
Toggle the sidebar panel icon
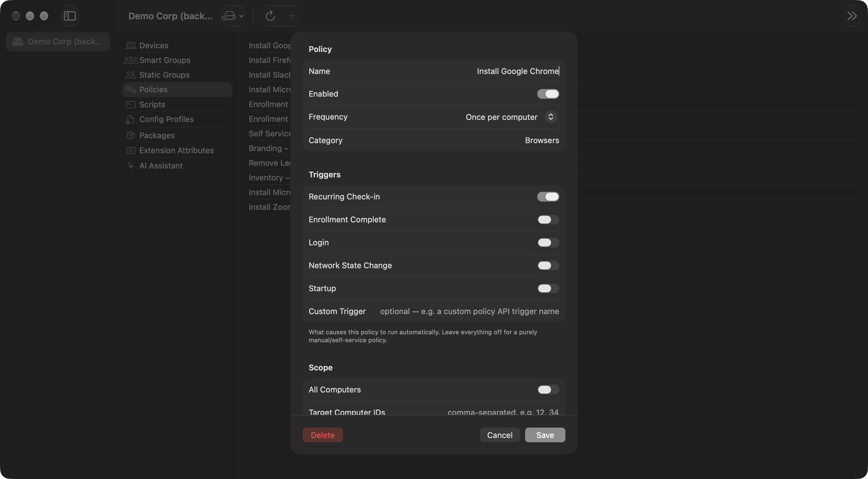[70, 16]
